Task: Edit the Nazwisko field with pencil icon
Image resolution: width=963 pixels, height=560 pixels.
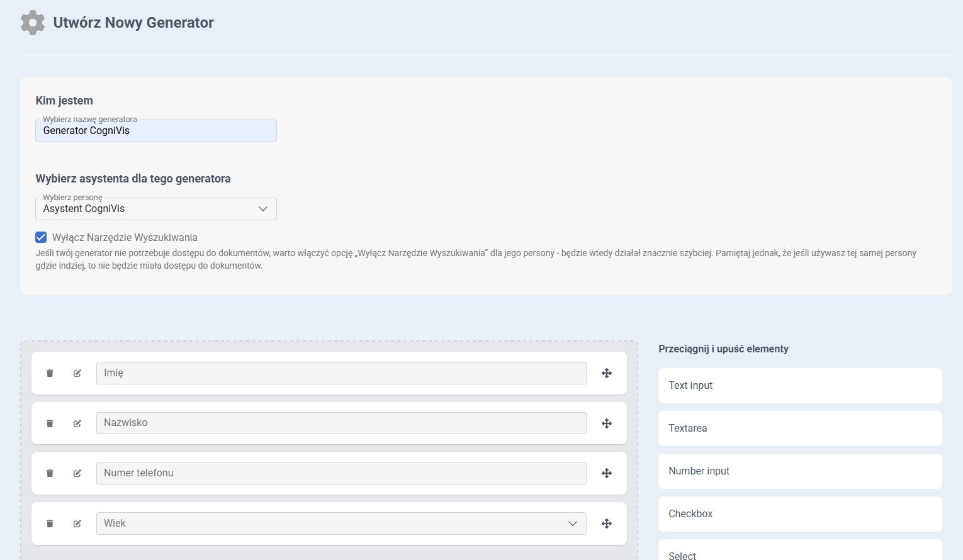Action: [x=77, y=423]
